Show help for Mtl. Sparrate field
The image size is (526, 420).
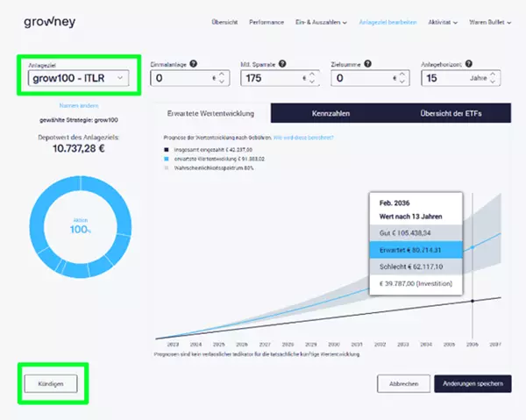coord(282,64)
